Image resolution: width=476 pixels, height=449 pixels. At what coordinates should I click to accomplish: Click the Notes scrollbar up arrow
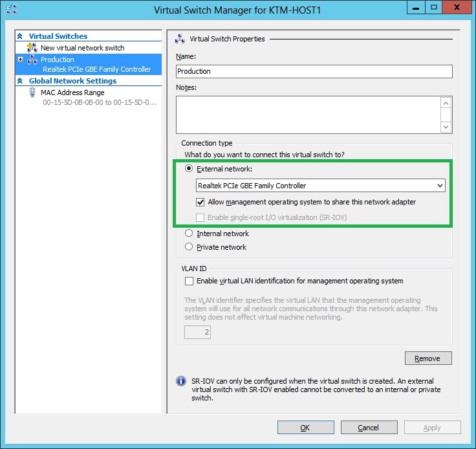[x=446, y=104]
